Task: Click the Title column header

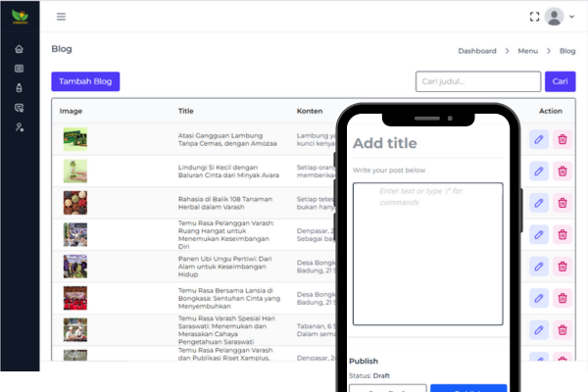Action: tap(186, 111)
